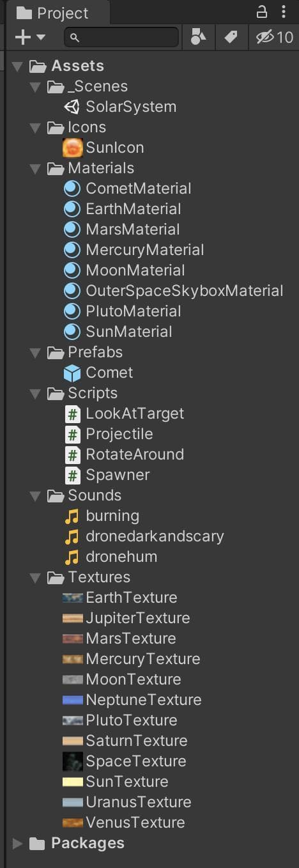Click the Scripts folder icon
This screenshot has height=868, width=299.
(x=56, y=393)
